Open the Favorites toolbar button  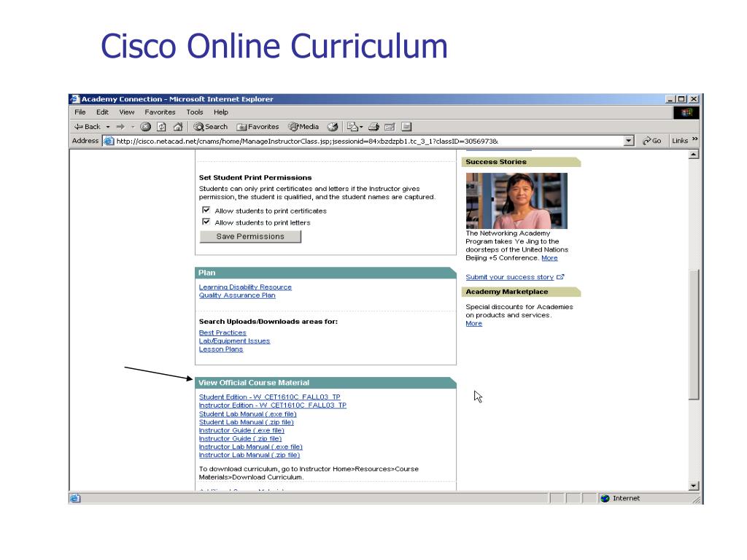[x=258, y=127]
